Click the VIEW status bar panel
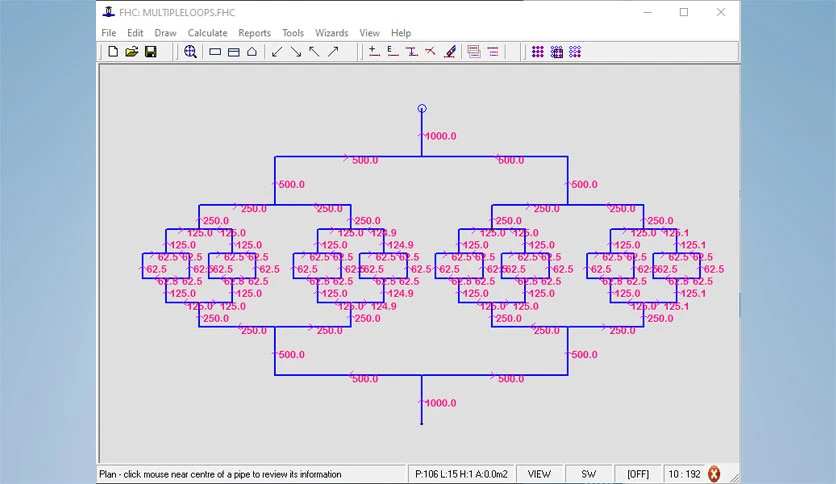The image size is (836, 484). (x=539, y=474)
